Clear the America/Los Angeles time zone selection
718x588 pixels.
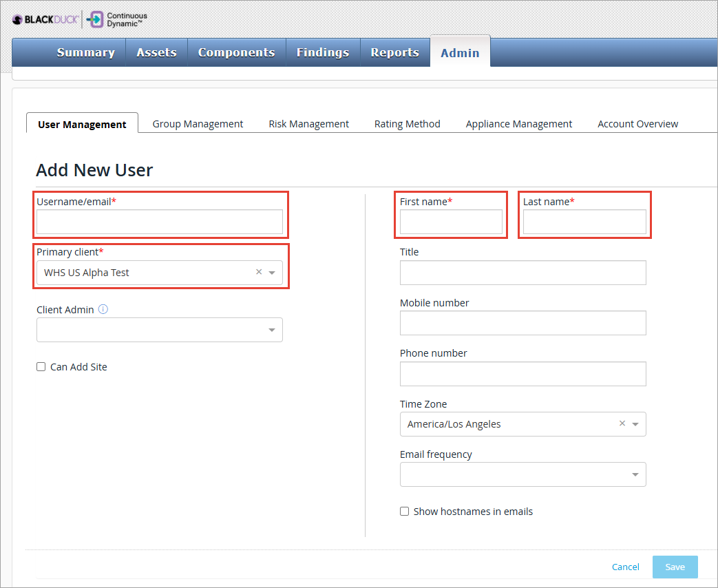coord(622,423)
